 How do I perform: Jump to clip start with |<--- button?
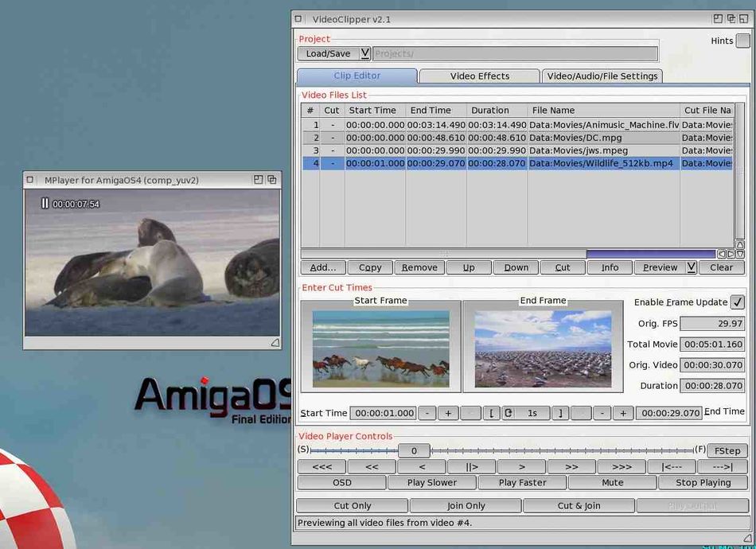point(672,467)
